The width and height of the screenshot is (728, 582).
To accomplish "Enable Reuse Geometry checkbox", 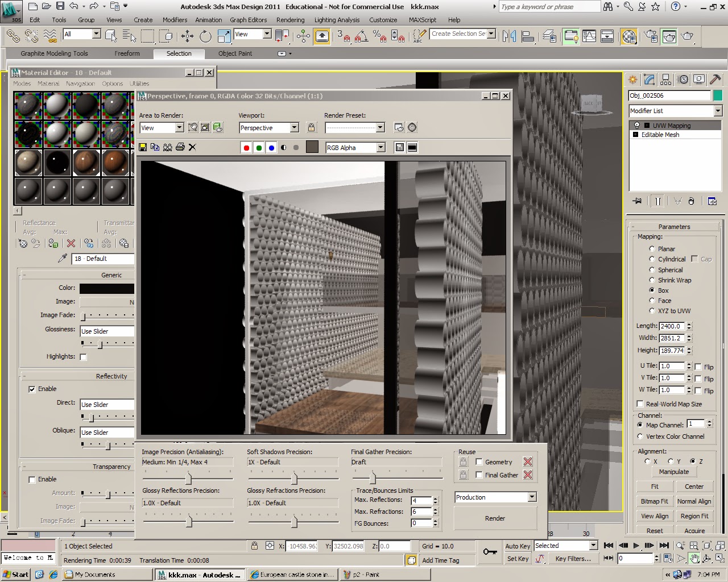I will [479, 462].
